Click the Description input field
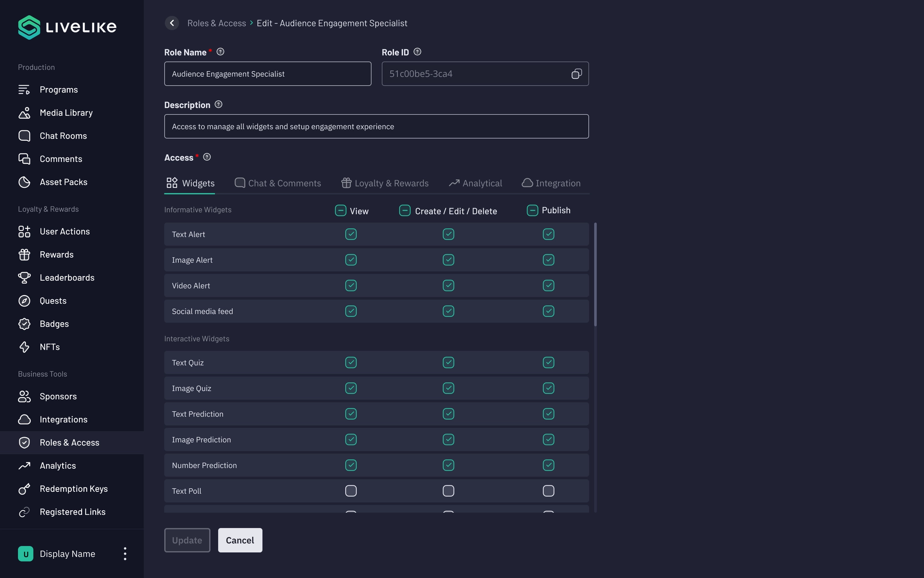This screenshot has width=924, height=578. [x=377, y=127]
